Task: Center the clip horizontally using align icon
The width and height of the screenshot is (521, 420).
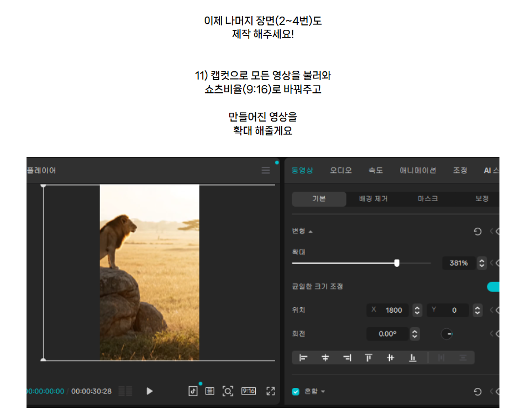Action: (325, 358)
